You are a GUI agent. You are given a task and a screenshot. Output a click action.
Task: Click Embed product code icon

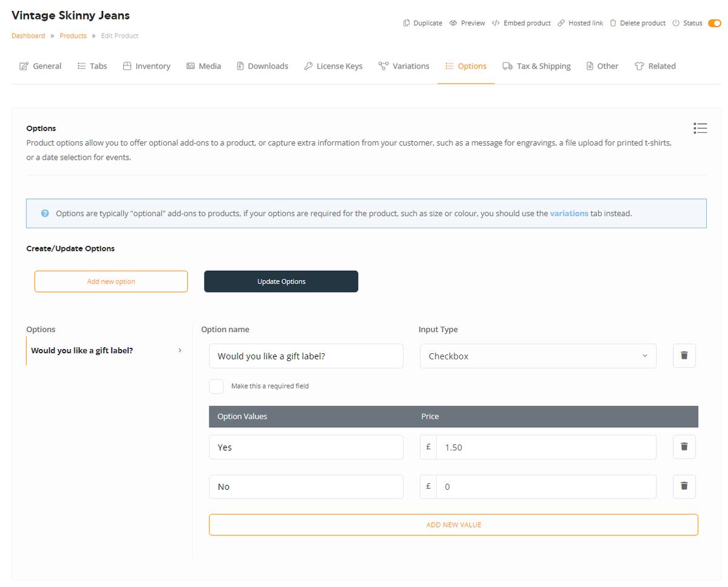click(x=496, y=23)
